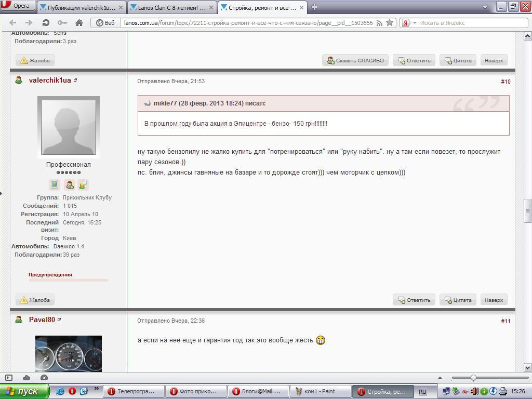Open the valerchik1ua profile link
This screenshot has height=399, width=532.
50,81
